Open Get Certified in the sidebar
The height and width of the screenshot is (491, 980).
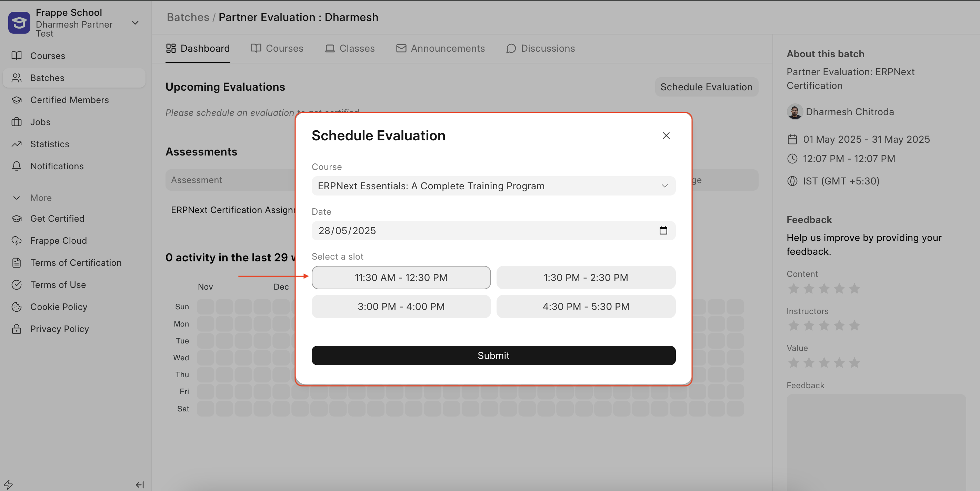click(x=74, y=219)
